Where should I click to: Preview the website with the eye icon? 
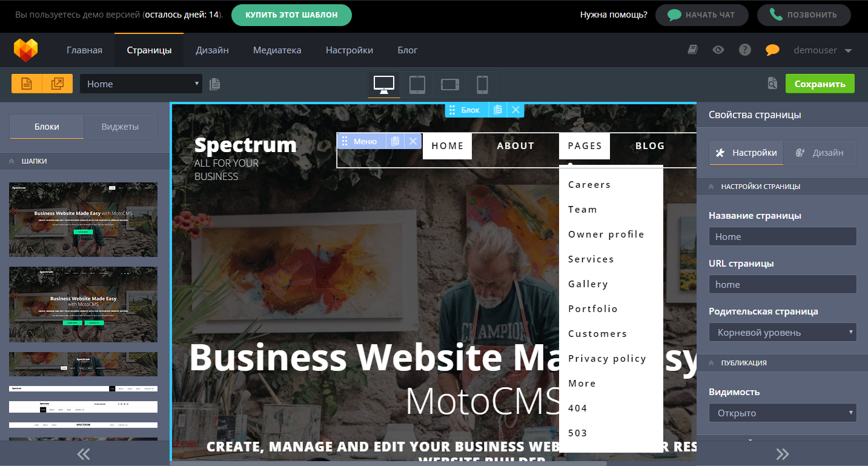[718, 50]
